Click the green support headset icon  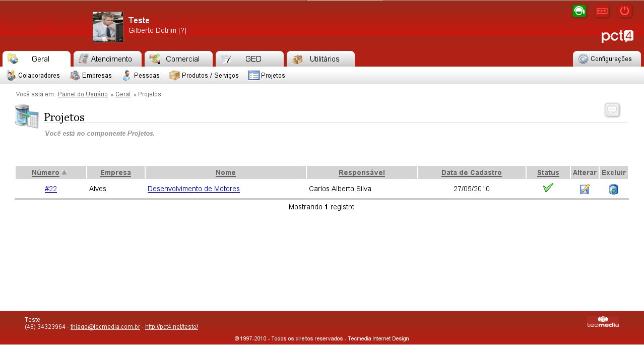(579, 11)
